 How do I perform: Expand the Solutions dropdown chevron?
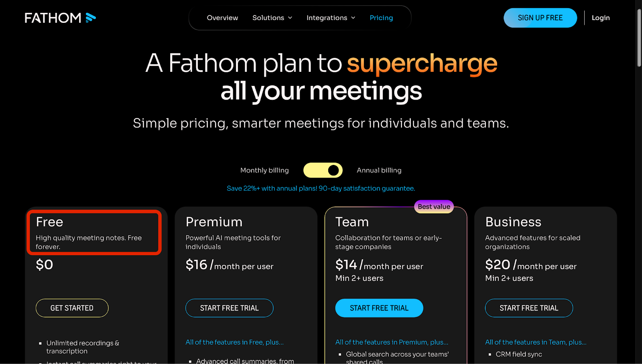pos(290,18)
